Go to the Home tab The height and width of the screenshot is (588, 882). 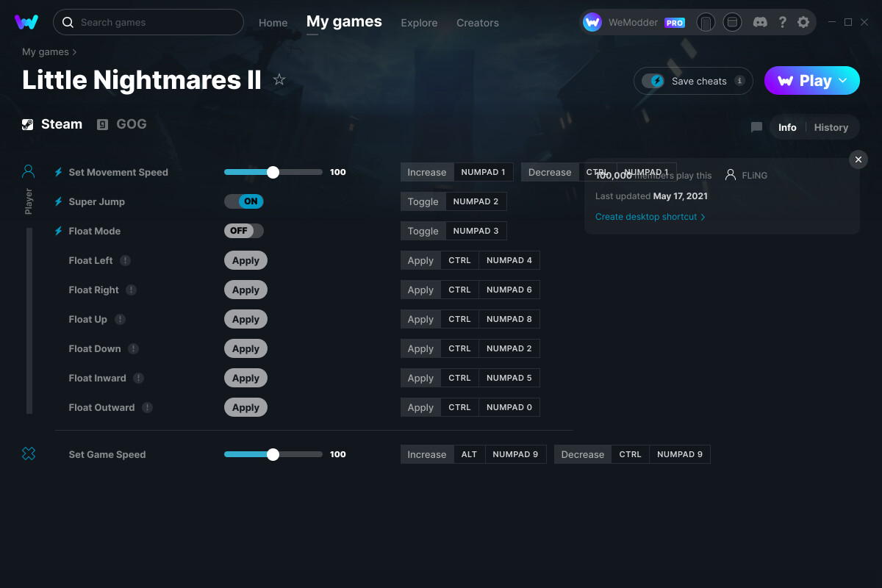click(273, 23)
